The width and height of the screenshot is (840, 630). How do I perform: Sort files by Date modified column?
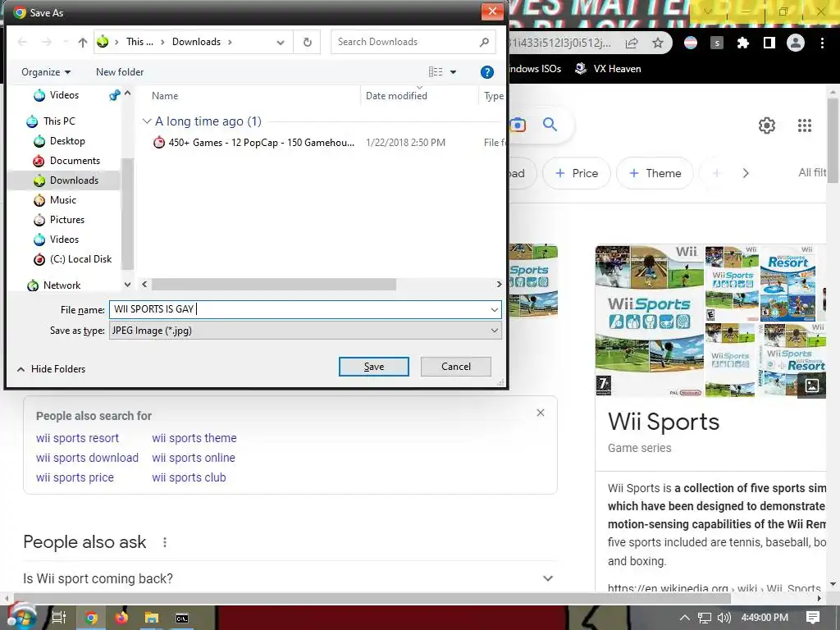point(396,96)
